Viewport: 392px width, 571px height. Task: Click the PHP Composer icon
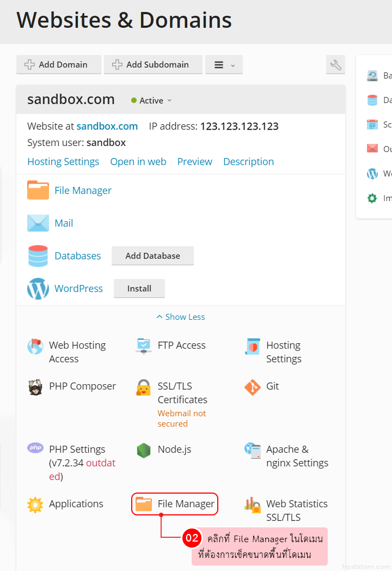[x=35, y=387]
